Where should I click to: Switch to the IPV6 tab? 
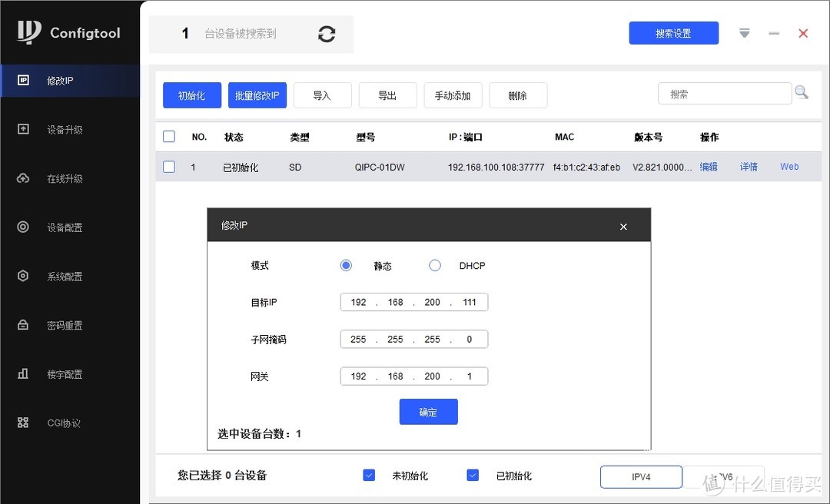pyautogui.click(x=723, y=476)
